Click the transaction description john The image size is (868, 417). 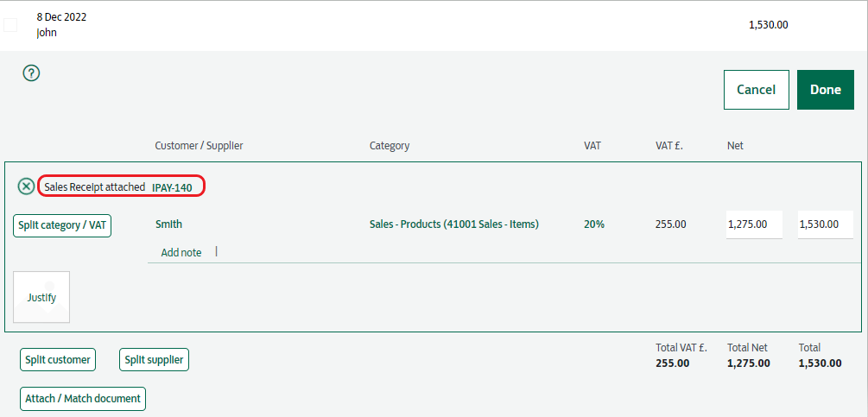click(47, 33)
